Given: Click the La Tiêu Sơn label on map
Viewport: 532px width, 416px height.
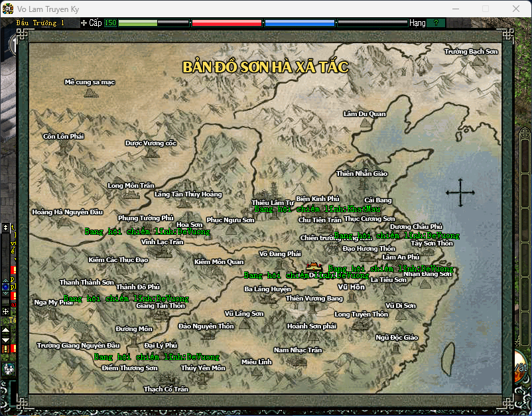Looking at the screenshot, I should point(389,279).
